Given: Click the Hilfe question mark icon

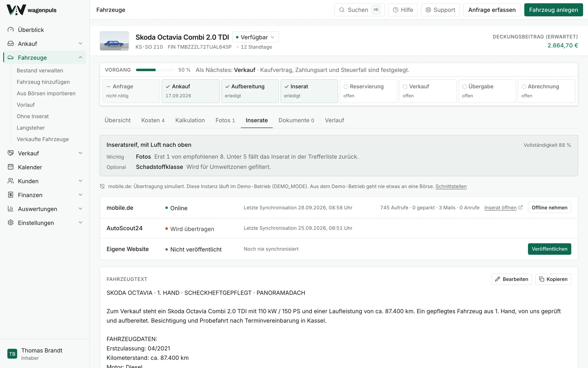Looking at the screenshot, I should click(395, 10).
